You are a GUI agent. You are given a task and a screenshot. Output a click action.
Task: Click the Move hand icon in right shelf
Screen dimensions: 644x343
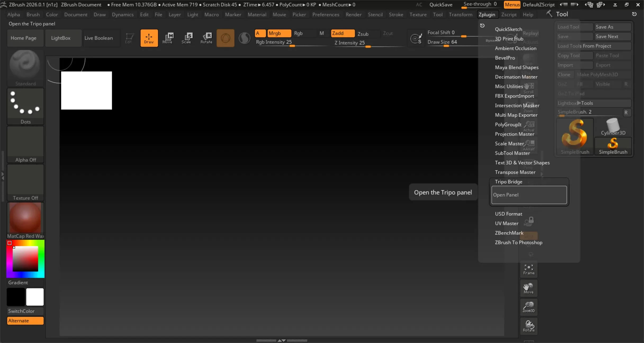529,288
